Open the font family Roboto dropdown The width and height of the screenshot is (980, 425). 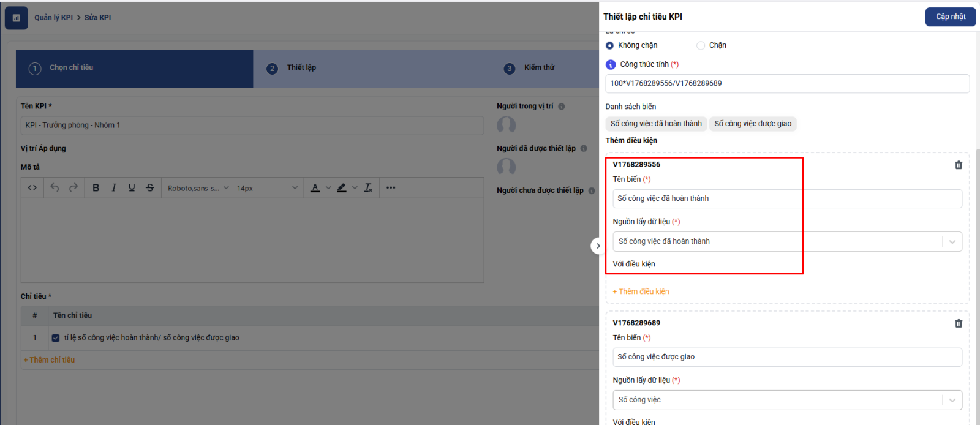pos(198,188)
